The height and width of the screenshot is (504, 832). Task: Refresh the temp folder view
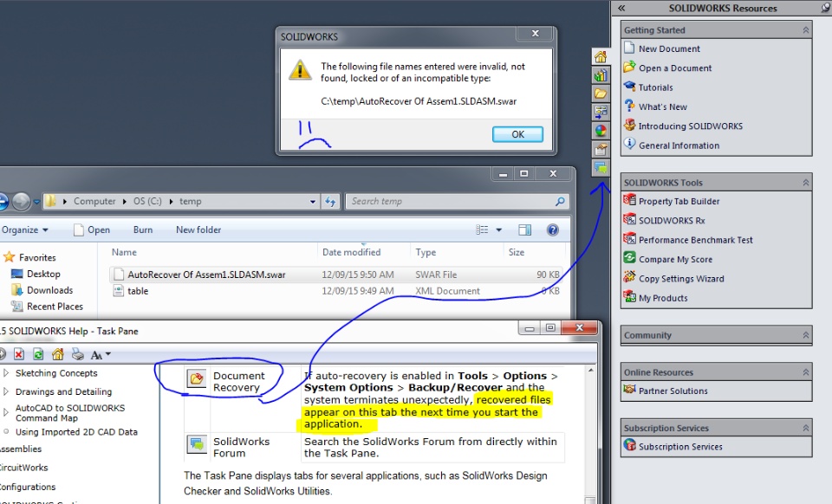coord(330,202)
